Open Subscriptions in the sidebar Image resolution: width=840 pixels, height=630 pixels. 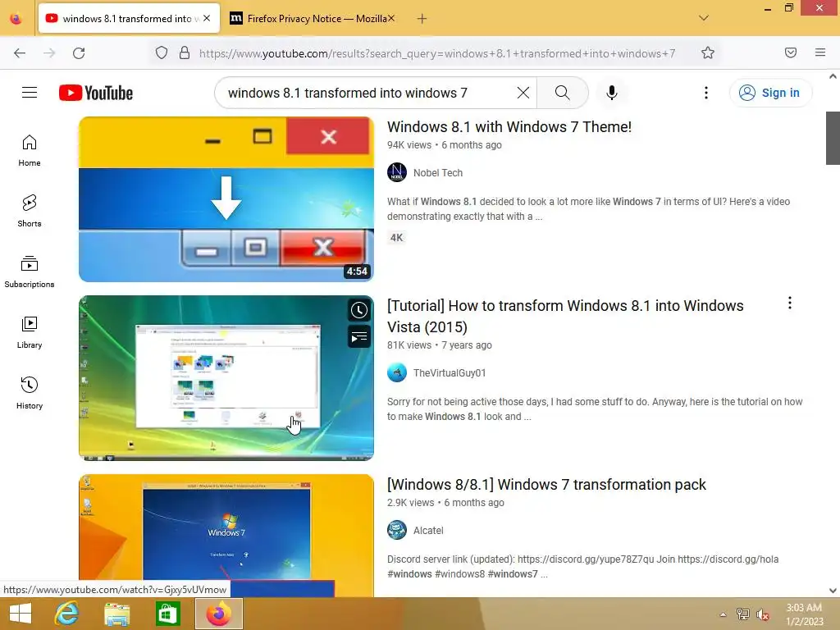pyautogui.click(x=30, y=272)
